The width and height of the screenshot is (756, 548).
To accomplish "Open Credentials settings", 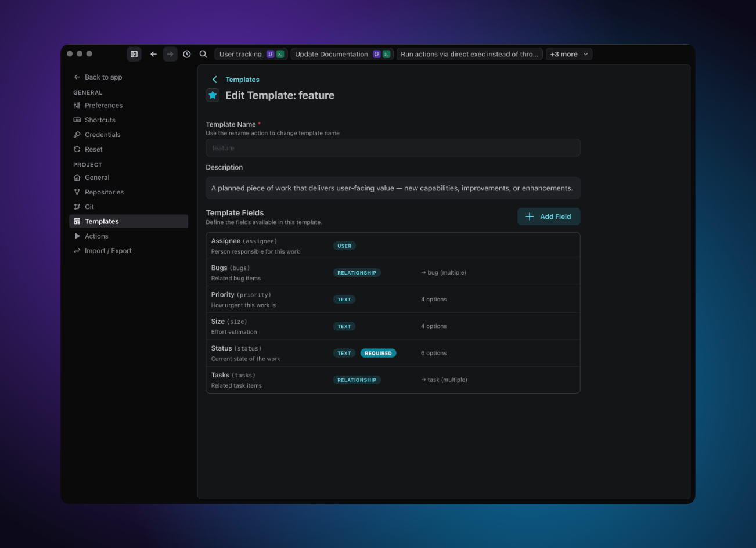I will (x=128, y=135).
